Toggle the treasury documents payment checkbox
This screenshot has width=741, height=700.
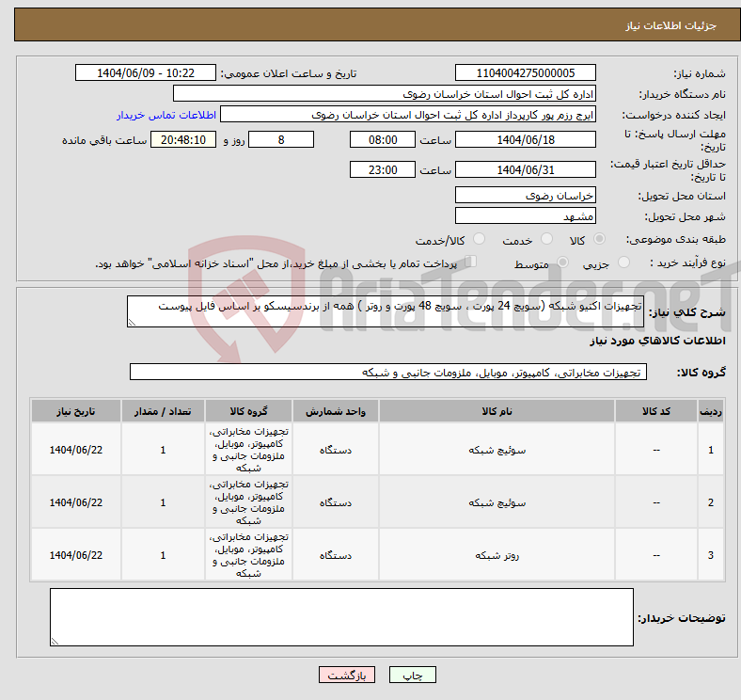pyautogui.click(x=471, y=262)
